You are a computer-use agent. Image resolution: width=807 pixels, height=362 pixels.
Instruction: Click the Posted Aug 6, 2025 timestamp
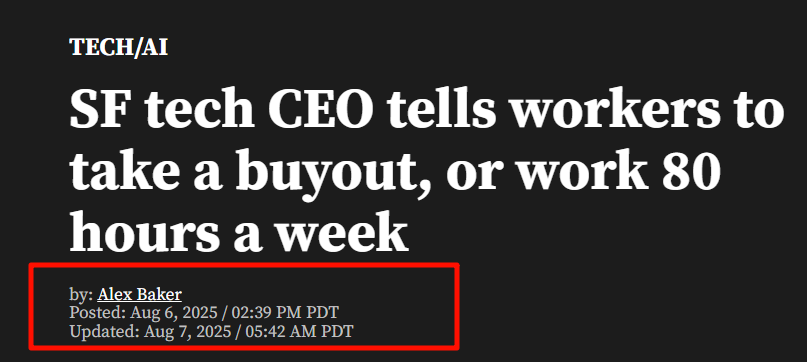(x=204, y=312)
